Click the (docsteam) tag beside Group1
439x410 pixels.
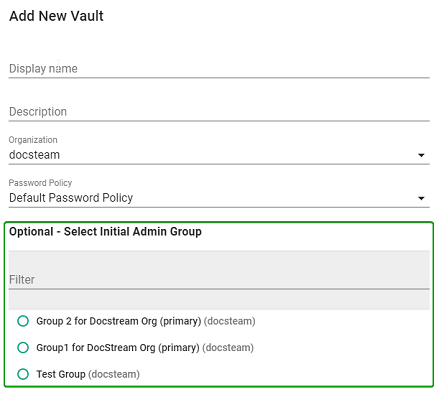(x=228, y=347)
